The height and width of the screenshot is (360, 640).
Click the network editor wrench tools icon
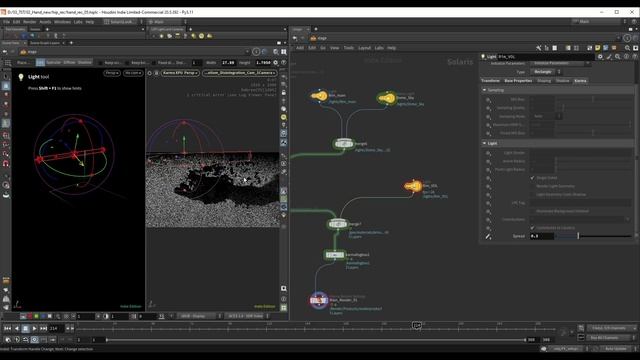pos(539,48)
